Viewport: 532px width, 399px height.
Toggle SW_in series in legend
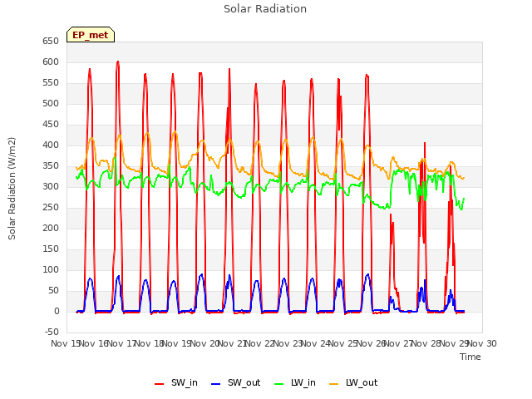[x=175, y=382]
